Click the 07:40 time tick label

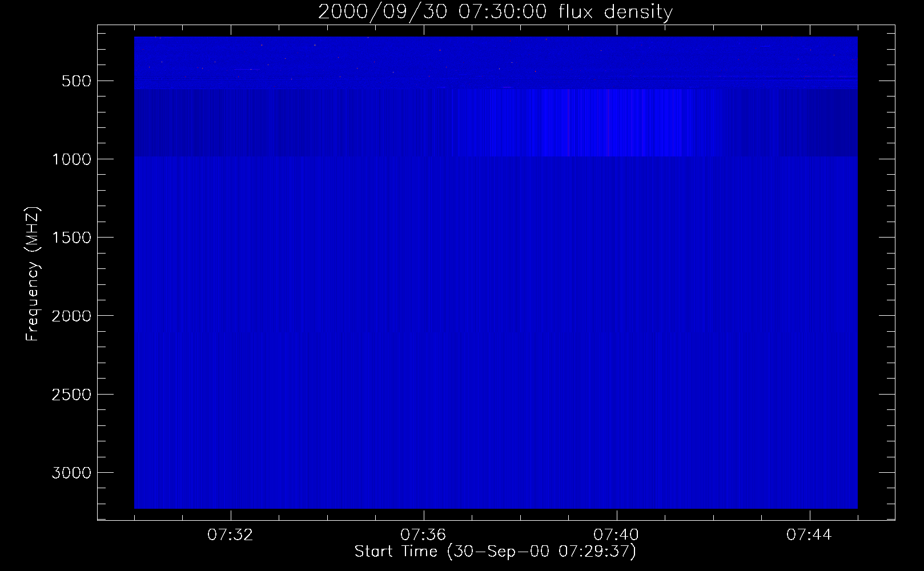616,535
